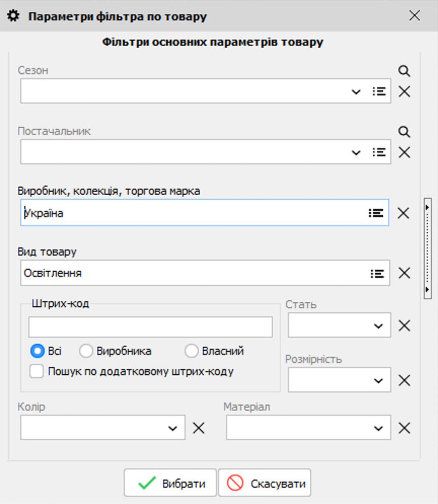Screen dimensions: 438x504
Task: Expand the Колір dropdown
Action: coord(172,427)
